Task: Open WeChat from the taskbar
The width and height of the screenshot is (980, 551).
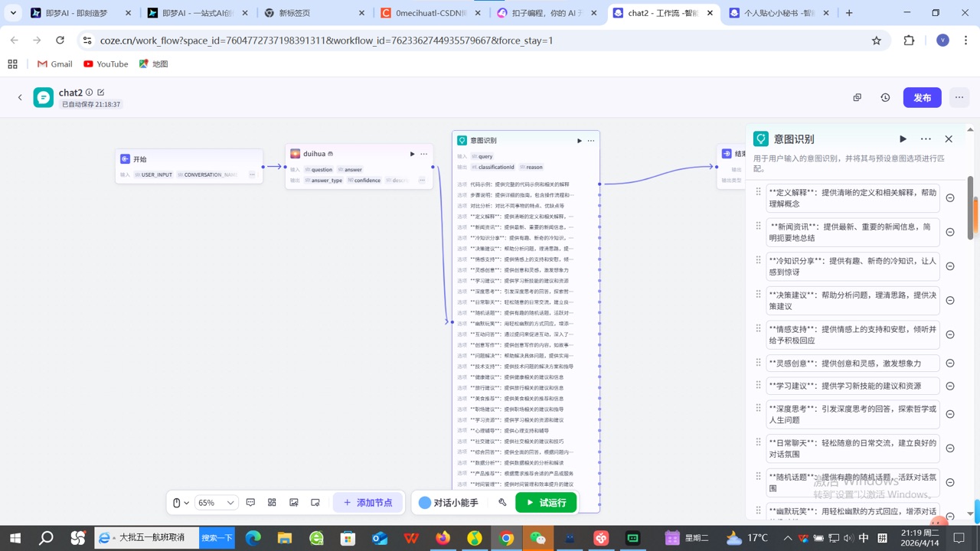Action: click(x=538, y=538)
